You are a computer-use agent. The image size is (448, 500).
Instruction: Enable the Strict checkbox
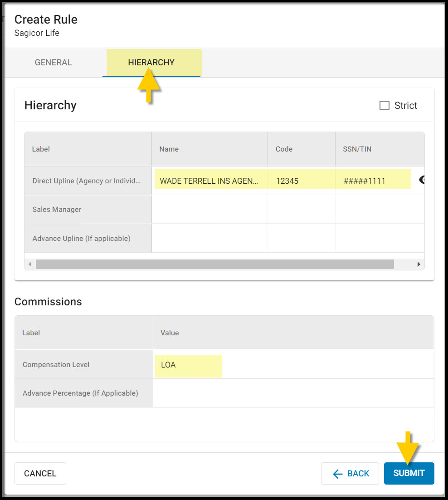[x=385, y=106]
